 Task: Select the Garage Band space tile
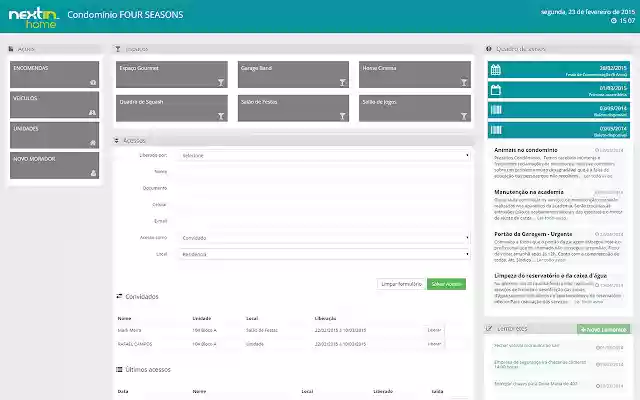pos(293,74)
